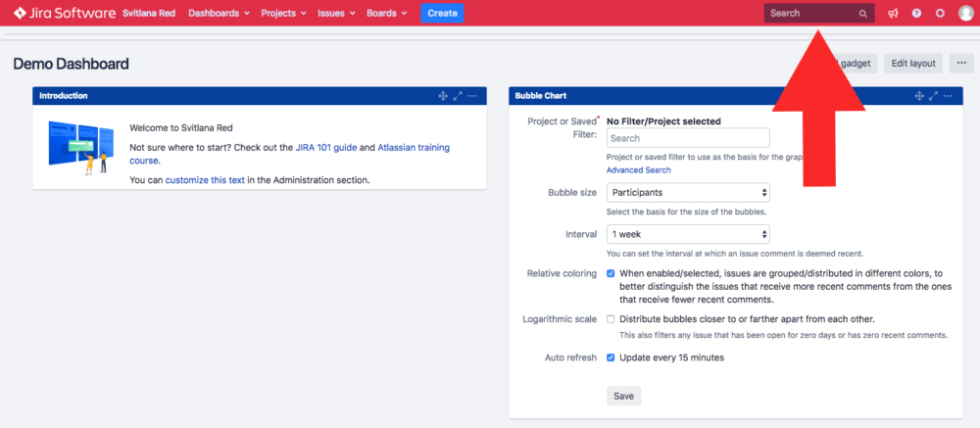Click the 'No Filter/Project selected' text
The width and height of the screenshot is (980, 428).
click(x=663, y=121)
